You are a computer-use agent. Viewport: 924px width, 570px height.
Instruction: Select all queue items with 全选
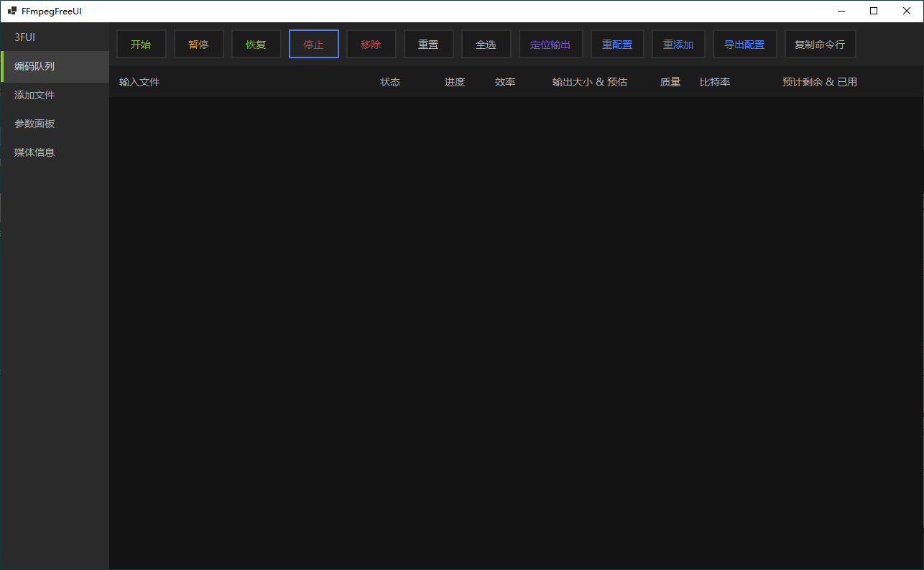point(486,44)
